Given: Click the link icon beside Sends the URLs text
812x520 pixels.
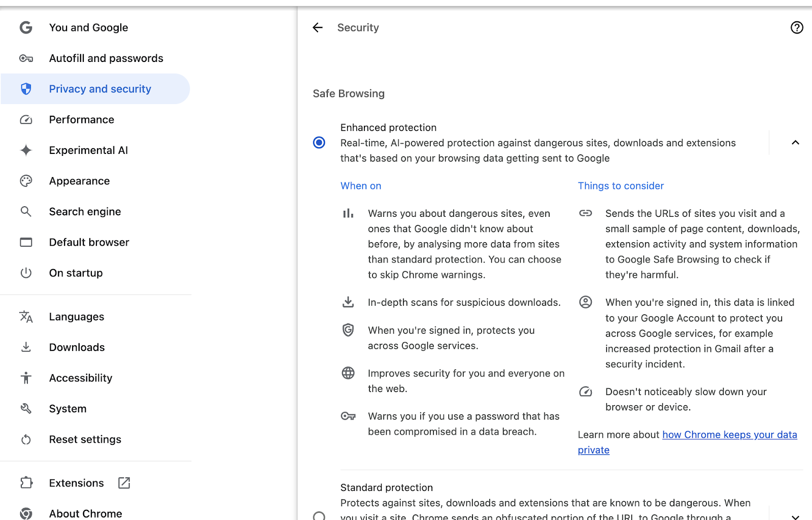Looking at the screenshot, I should (x=586, y=213).
